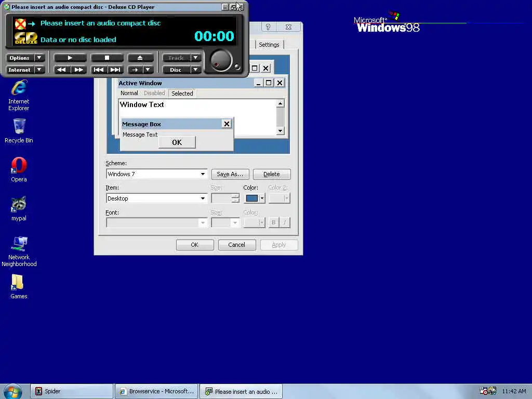Open the Disc menu in CD Player
Screen dimensions: 532x399
[176, 70]
